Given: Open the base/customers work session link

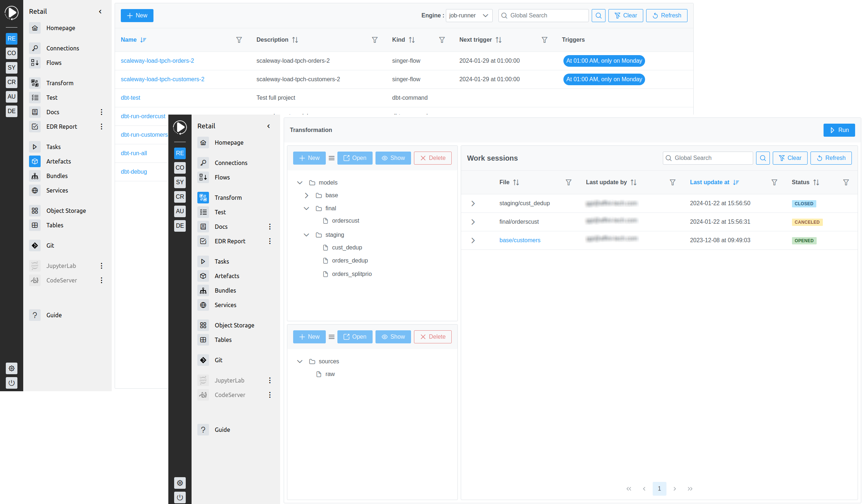Looking at the screenshot, I should (520, 240).
